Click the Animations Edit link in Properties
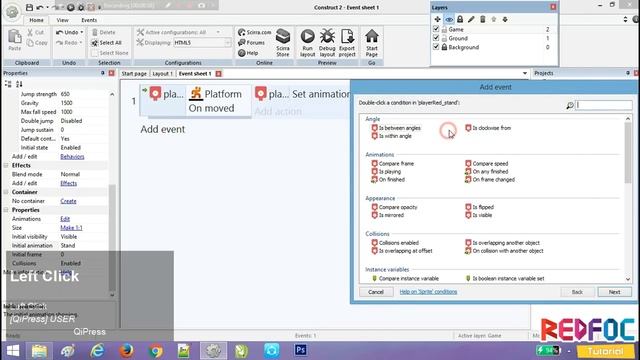Image resolution: width=640 pixels, height=360 pixels. (65, 219)
